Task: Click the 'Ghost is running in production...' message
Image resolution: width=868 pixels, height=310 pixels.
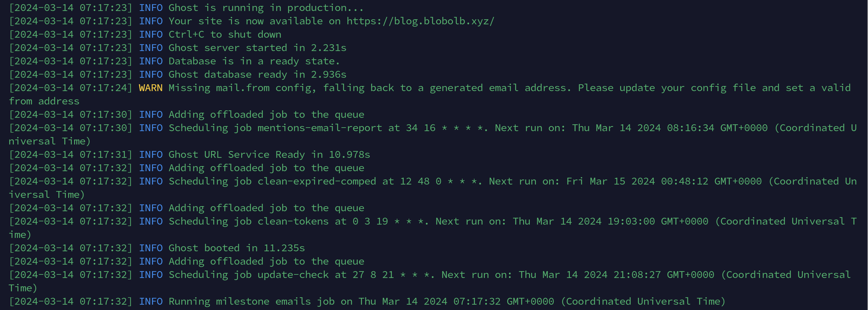Action: coord(266,8)
